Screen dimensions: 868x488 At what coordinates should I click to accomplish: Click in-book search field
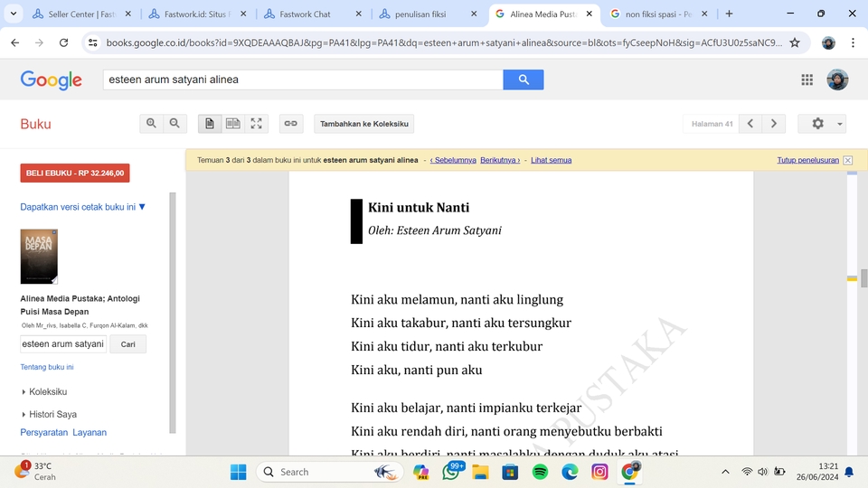click(63, 344)
